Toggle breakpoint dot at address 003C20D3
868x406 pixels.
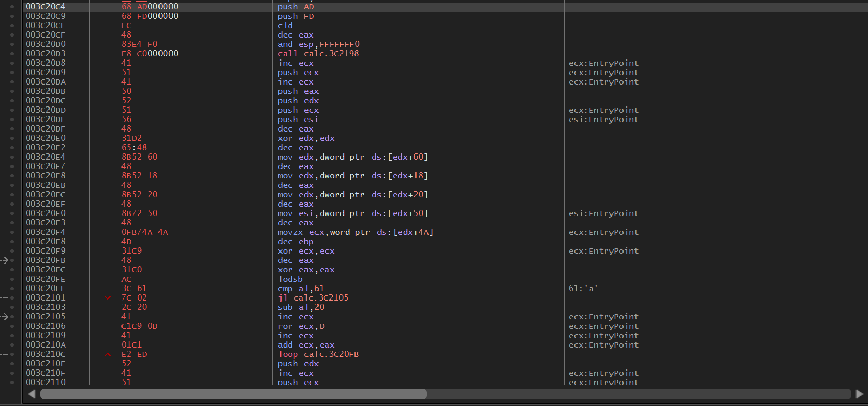pyautogui.click(x=12, y=54)
